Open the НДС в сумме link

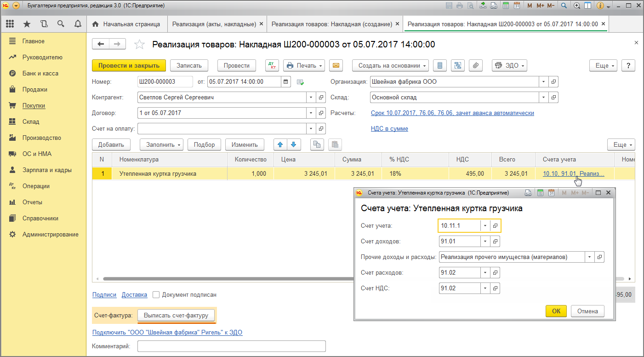point(389,129)
